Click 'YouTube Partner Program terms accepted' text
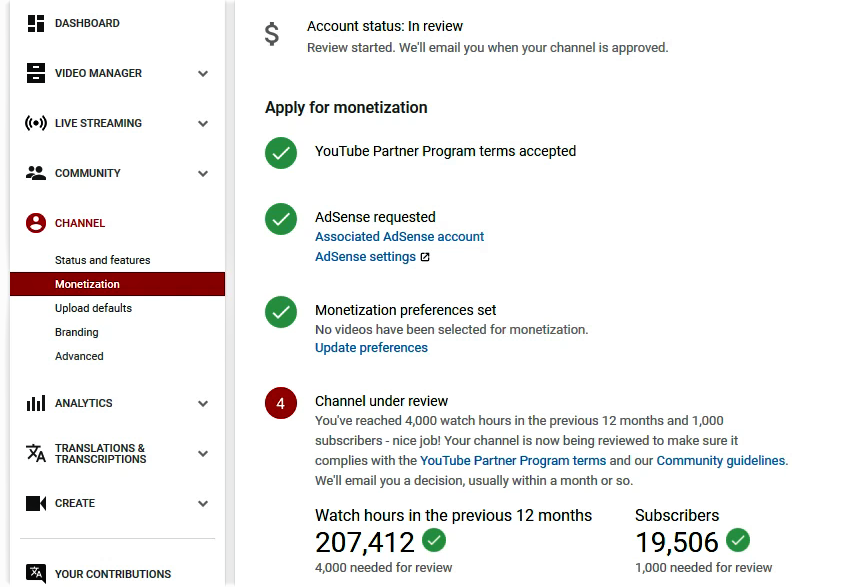Screen dimensions: 847x587 tap(445, 151)
